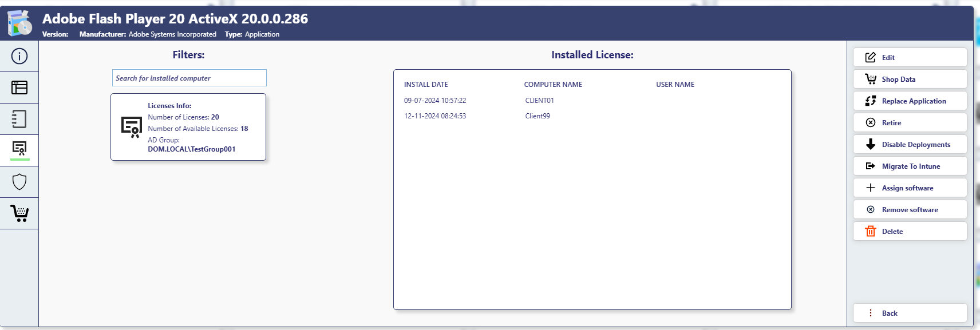
Task: Click the Assign software label
Action: [907, 188]
